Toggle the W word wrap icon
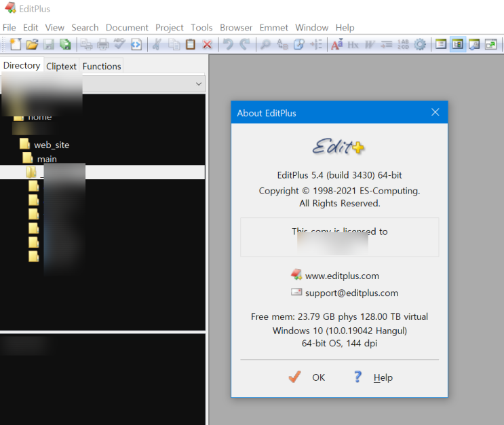This screenshot has height=425, width=504. (x=370, y=44)
